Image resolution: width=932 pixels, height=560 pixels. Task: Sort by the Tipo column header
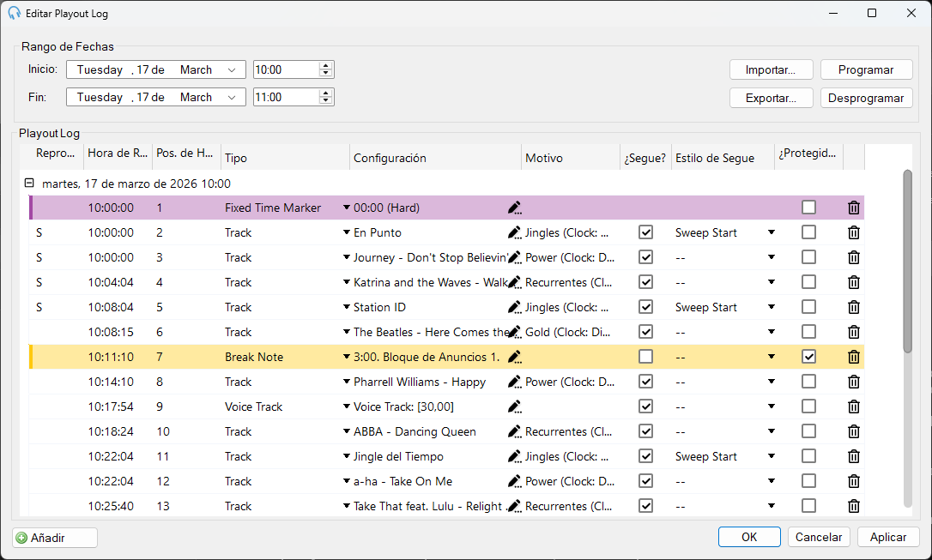(285, 158)
